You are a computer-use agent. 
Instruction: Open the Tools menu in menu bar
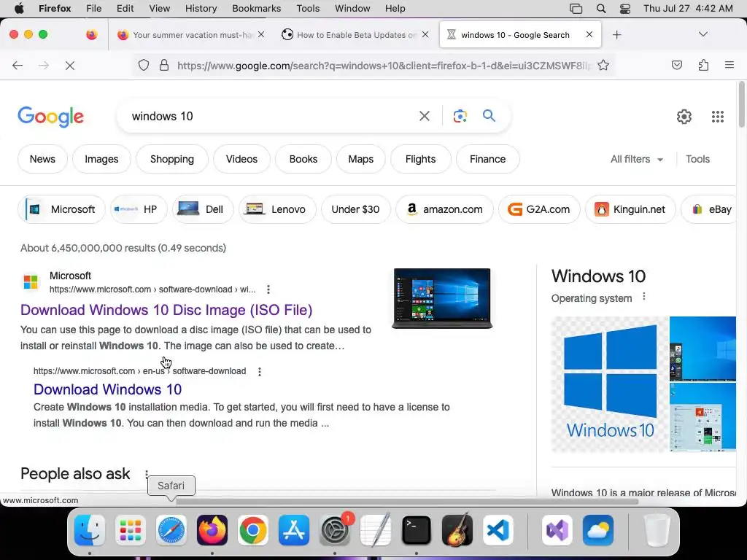[308, 9]
